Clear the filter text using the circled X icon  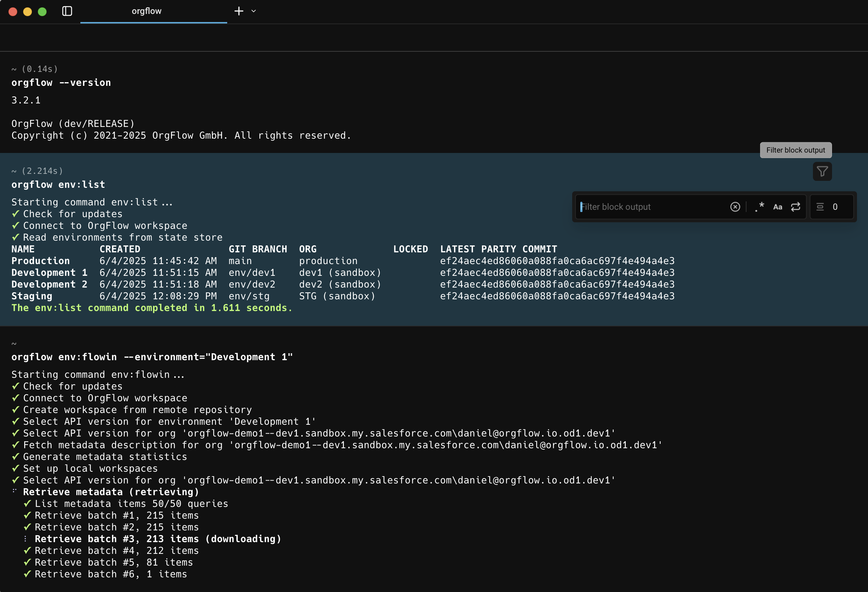coord(735,207)
